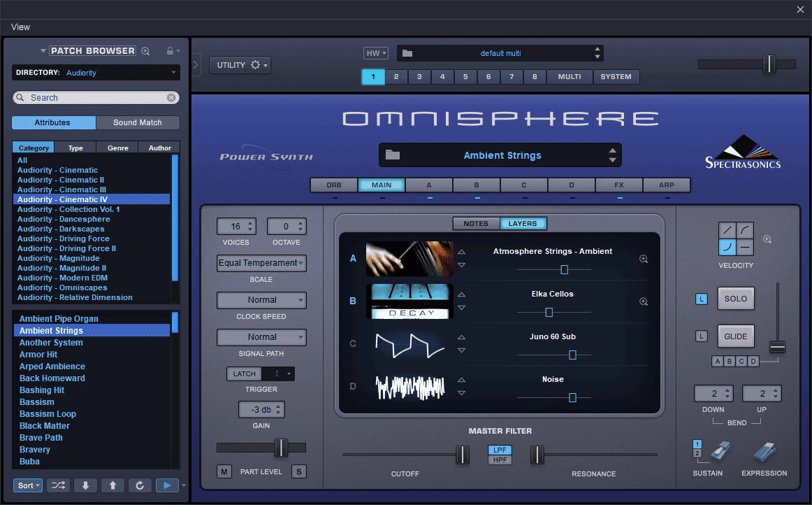Open the patch folder icon beside Ambient Strings
The height and width of the screenshot is (505, 812).
click(393, 155)
